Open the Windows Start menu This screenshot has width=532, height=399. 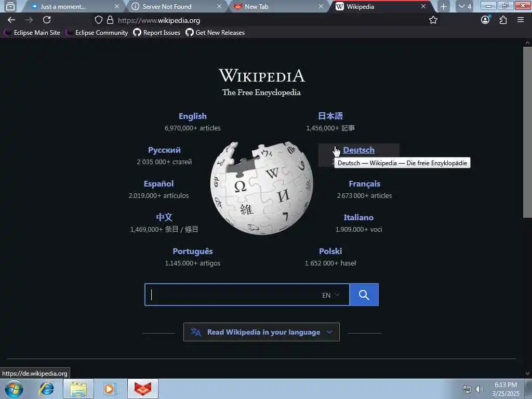[14, 389]
